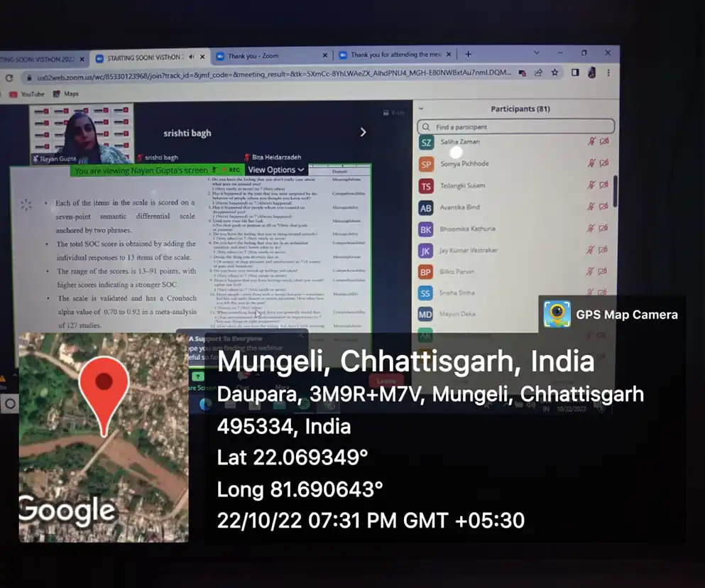The image size is (705, 588).
Task: Click the 'Find a participant' search field
Action: (x=515, y=127)
